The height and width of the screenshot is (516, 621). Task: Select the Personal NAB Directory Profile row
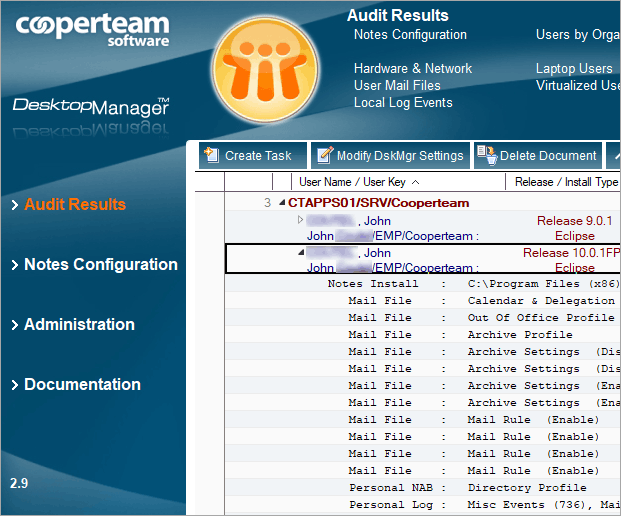[422, 487]
